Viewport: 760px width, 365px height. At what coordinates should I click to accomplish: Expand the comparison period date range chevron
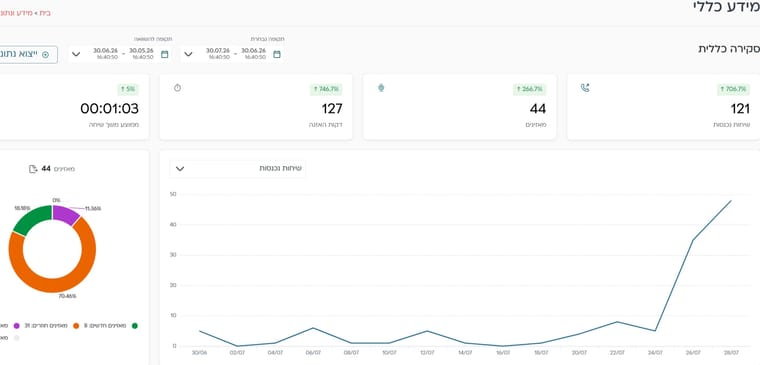[76, 54]
